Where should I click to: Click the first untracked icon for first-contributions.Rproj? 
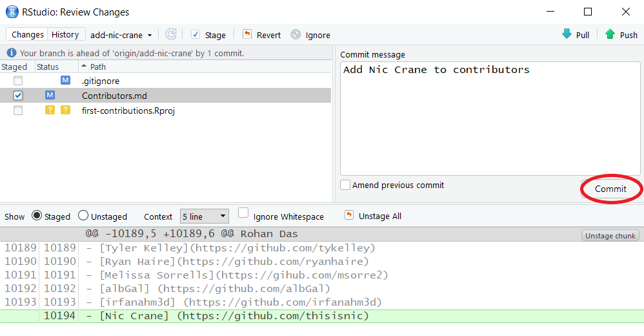pos(50,110)
